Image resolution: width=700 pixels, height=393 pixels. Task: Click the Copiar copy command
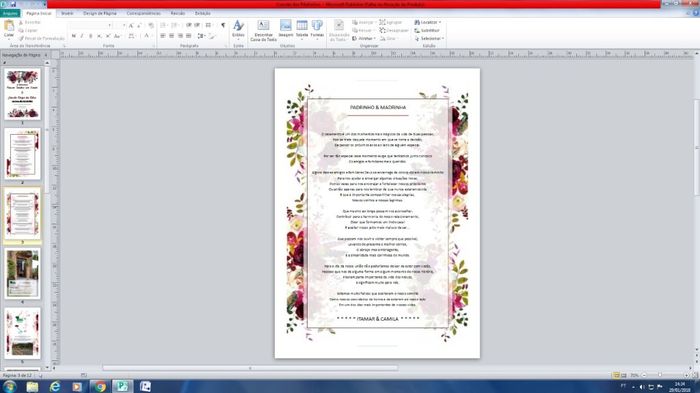[29, 30]
